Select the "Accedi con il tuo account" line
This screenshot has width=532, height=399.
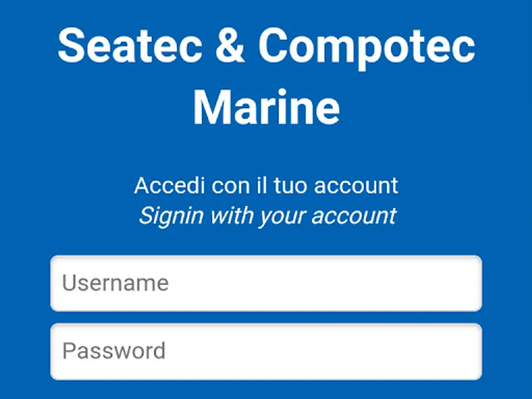pos(266,185)
